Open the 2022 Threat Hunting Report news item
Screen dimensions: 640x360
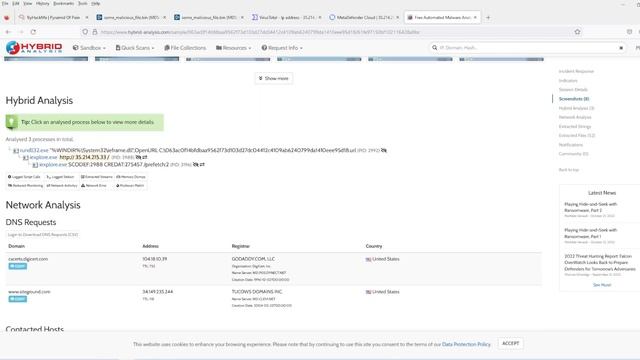click(x=600, y=262)
